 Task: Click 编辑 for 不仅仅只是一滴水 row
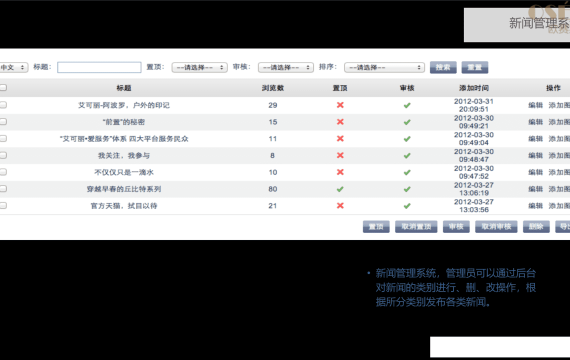pos(535,172)
